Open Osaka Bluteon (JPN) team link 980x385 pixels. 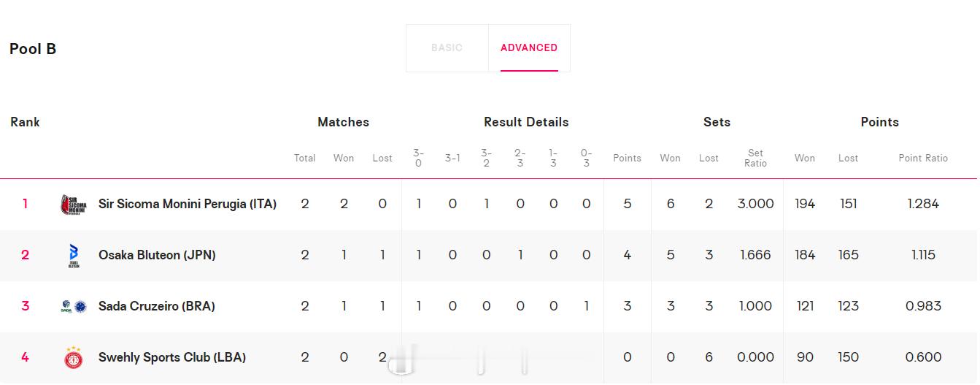[157, 256]
